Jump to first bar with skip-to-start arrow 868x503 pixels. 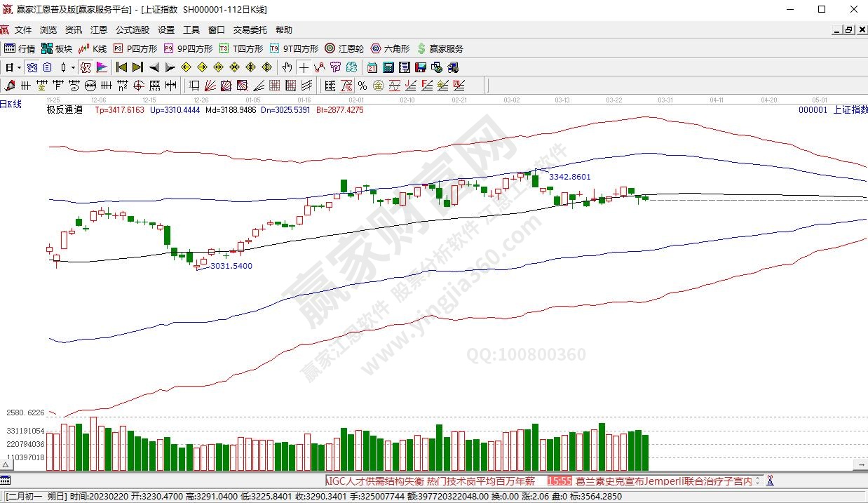coord(121,67)
